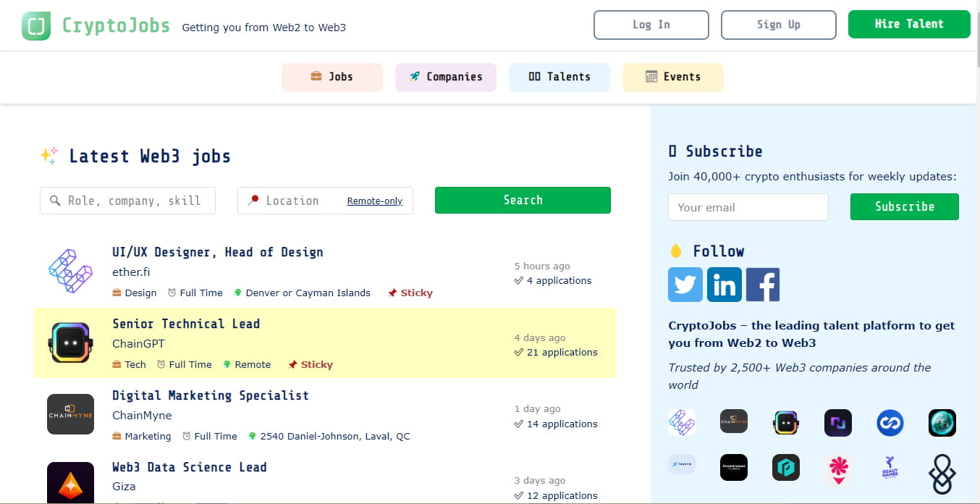Click Denver or Cayman Islands location
The height and width of the screenshot is (504, 980).
click(x=302, y=293)
